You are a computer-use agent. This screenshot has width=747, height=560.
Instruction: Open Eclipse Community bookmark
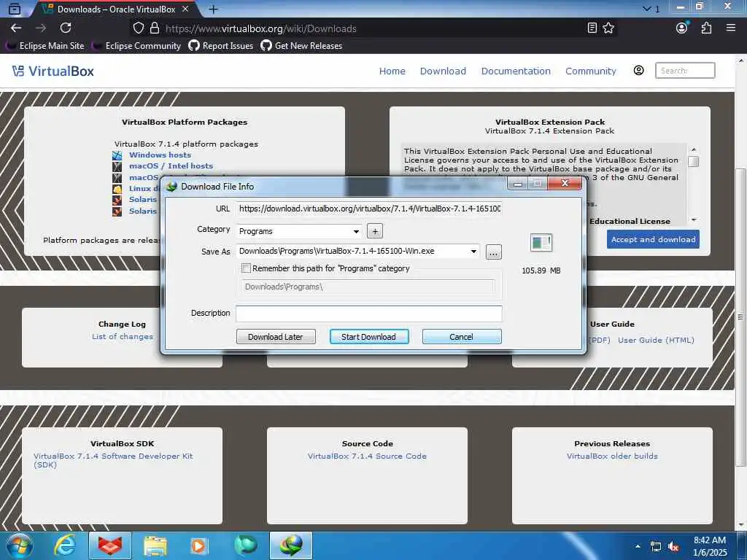click(x=137, y=46)
